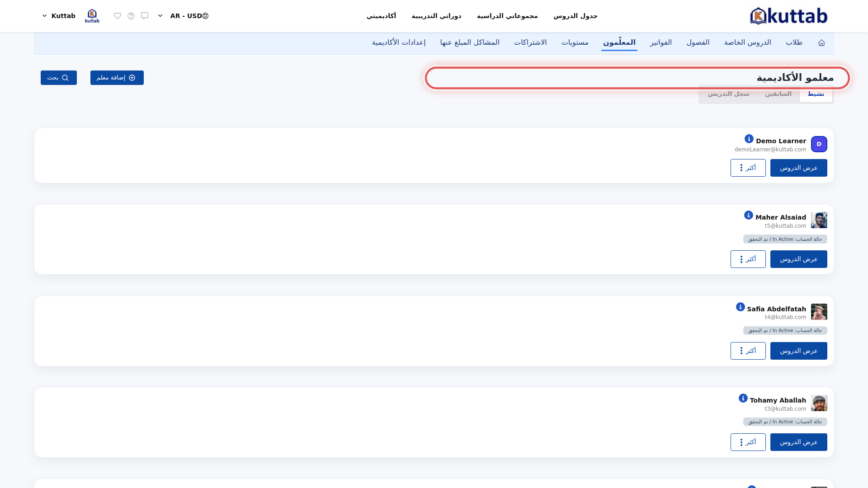
Task: Click info icon next to Maher Alsaiad
Action: pyautogui.click(x=749, y=215)
